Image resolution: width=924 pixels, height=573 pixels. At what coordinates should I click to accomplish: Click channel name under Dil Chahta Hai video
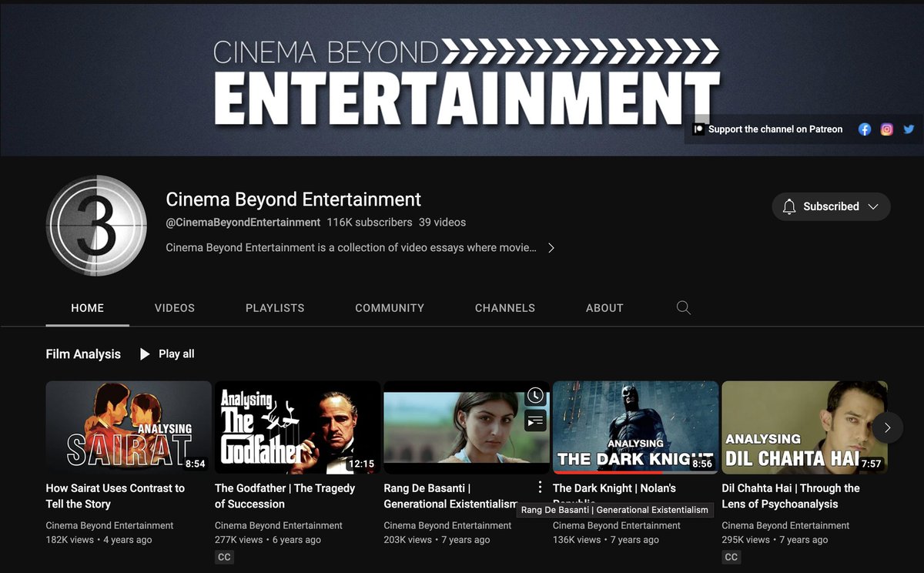click(x=785, y=525)
